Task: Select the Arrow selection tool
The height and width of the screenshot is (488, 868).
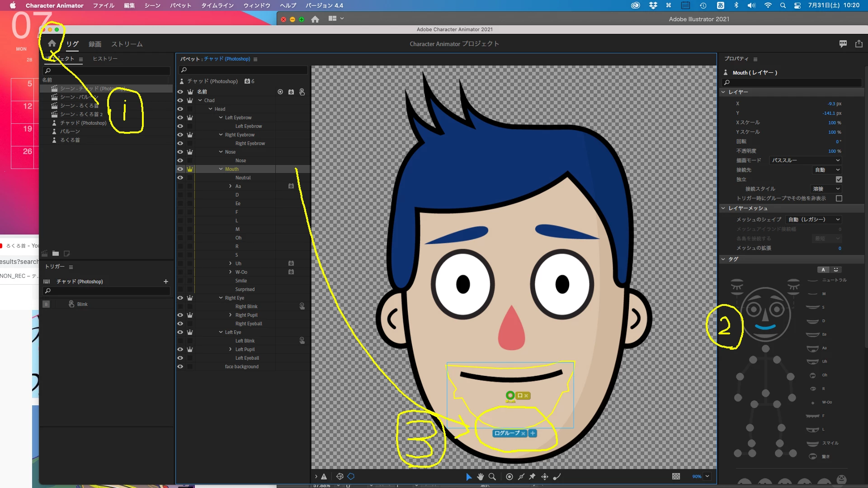Action: click(x=468, y=477)
